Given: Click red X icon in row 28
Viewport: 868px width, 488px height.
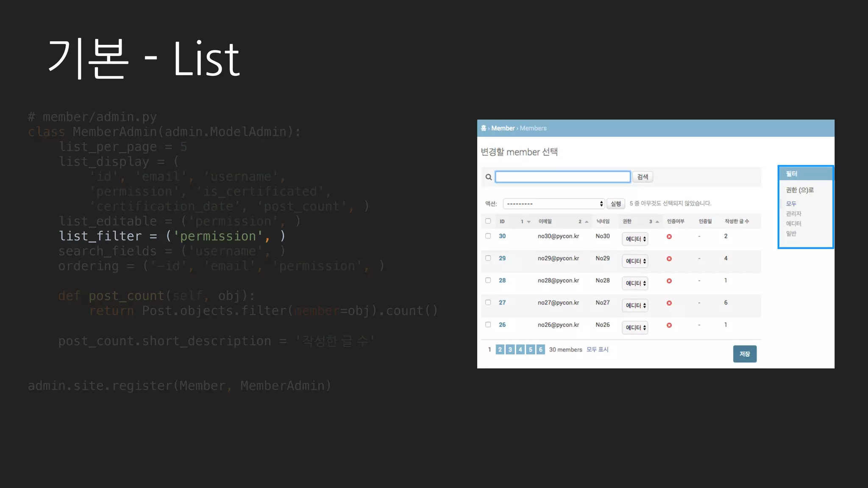Looking at the screenshot, I should pos(669,281).
